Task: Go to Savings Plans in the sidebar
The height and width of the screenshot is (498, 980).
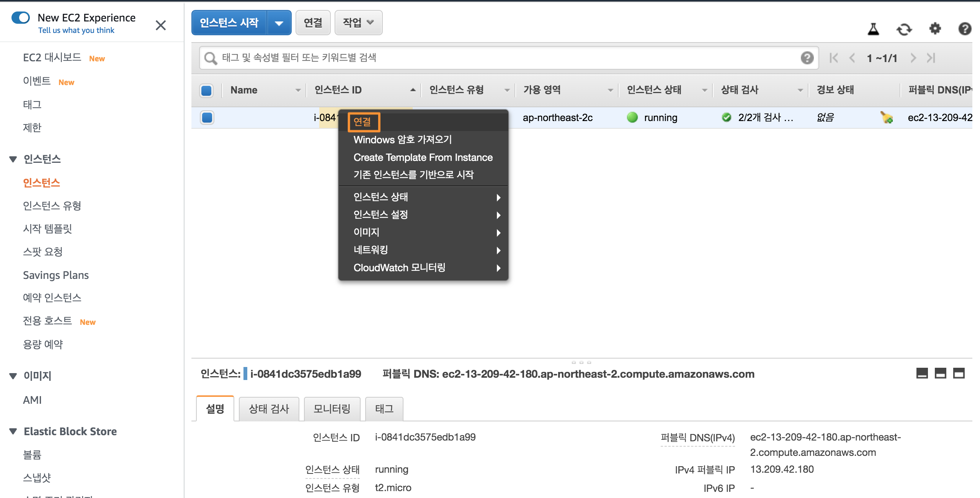Action: click(x=56, y=275)
